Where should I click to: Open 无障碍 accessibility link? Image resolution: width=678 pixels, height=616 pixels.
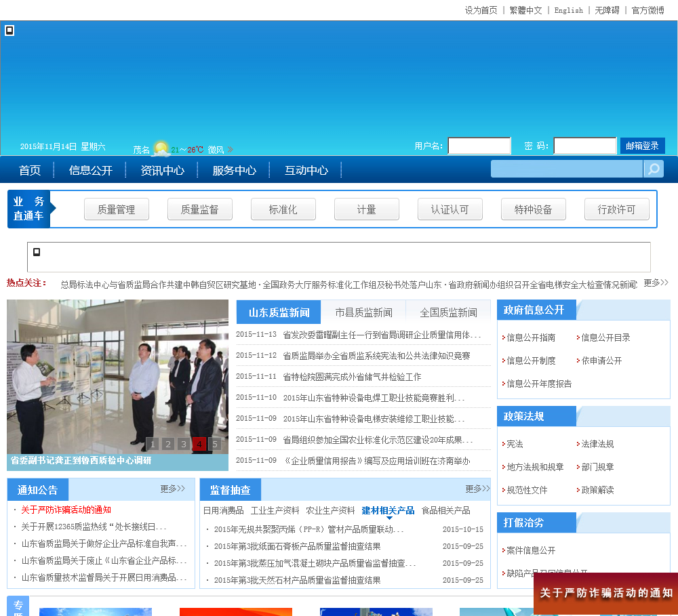coord(607,10)
